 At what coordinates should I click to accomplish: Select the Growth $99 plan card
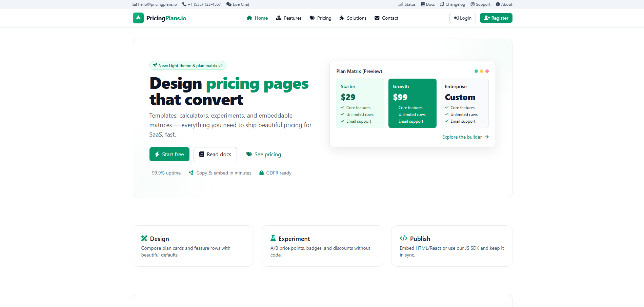click(x=412, y=103)
